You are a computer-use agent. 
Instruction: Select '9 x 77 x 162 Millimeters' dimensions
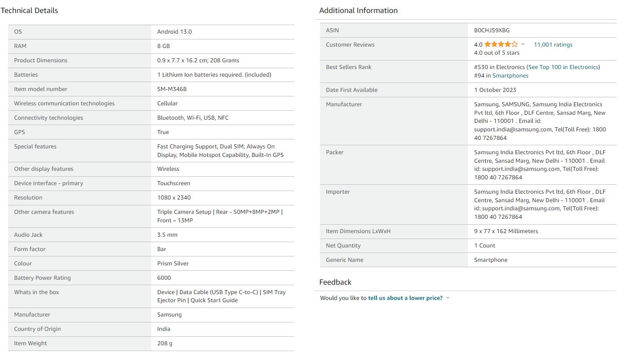point(506,231)
